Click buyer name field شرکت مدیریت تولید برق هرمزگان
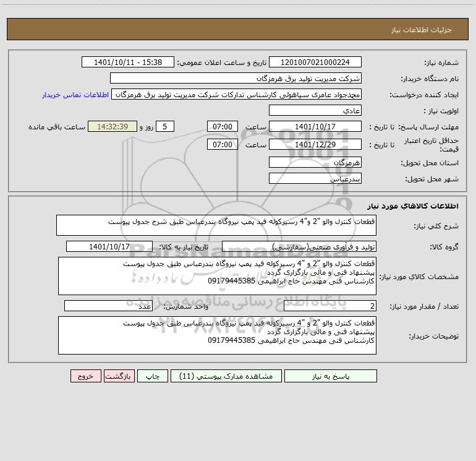 pyautogui.click(x=236, y=78)
